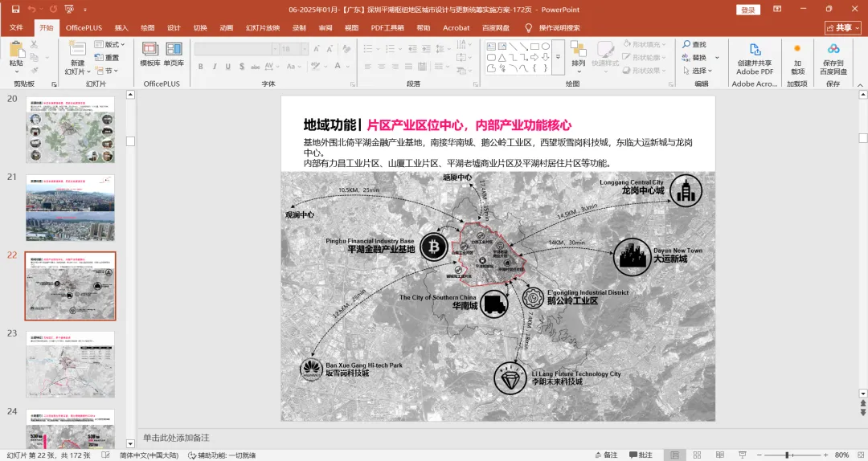Image resolution: width=868 pixels, height=461 pixels.
Task: Toggle text shadow S button
Action: 241,67
